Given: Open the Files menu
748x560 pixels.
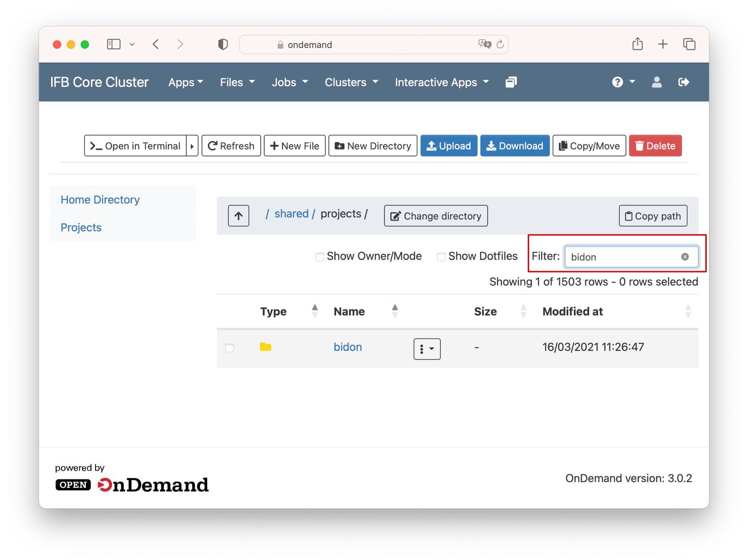Looking at the screenshot, I should 237,82.
